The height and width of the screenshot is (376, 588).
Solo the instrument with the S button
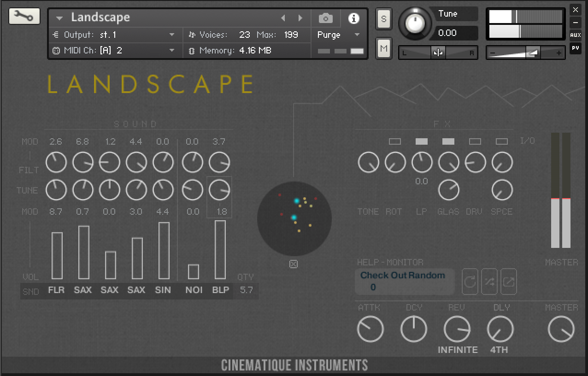tap(384, 19)
